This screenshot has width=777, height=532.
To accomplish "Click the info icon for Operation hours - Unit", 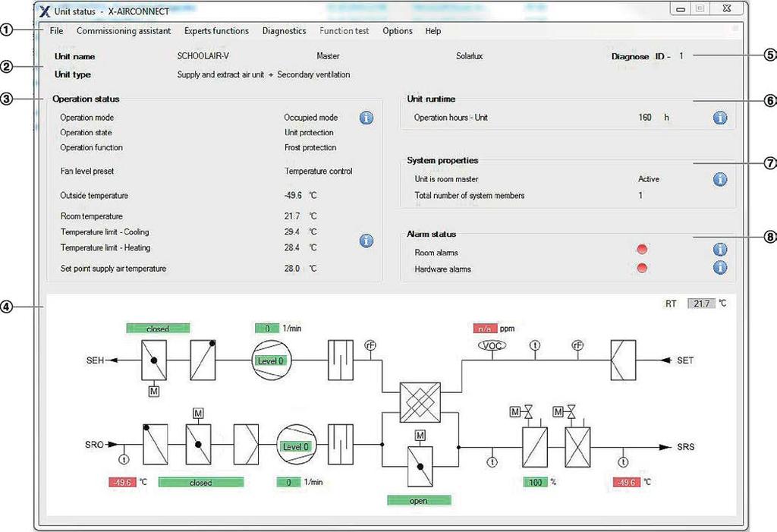I will (x=720, y=118).
